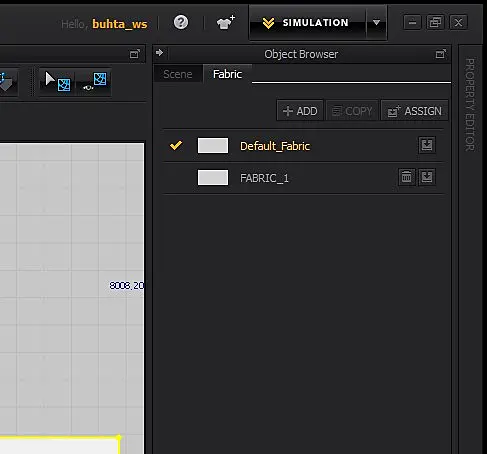Viewport: 487px width, 454px height.
Task: Expand the PROPERTY EDITOR side panel
Action: tap(470, 104)
